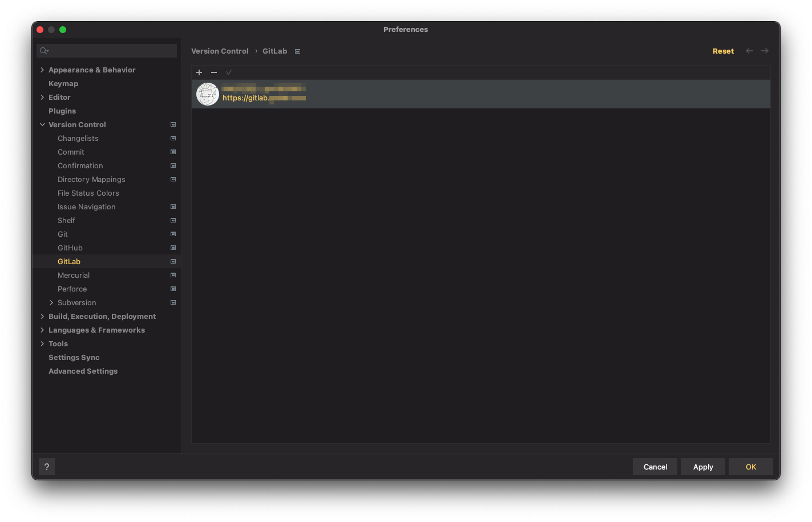Click the Cancel button
Image resolution: width=812 pixels, height=522 pixels.
pos(655,467)
